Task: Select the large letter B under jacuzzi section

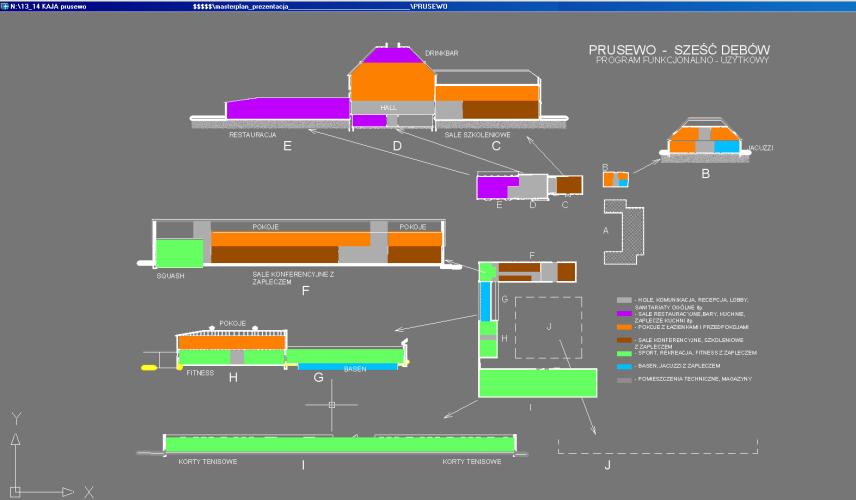Action: click(x=705, y=174)
